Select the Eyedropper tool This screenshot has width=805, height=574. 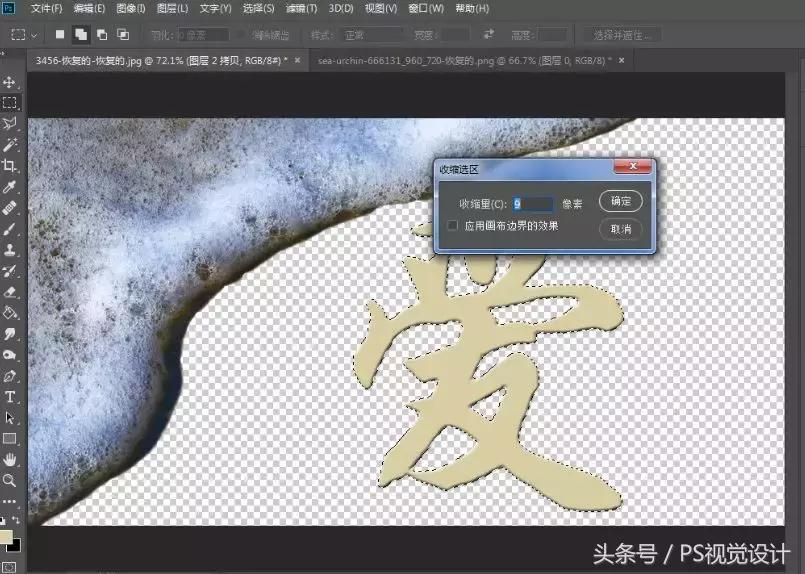coord(9,186)
